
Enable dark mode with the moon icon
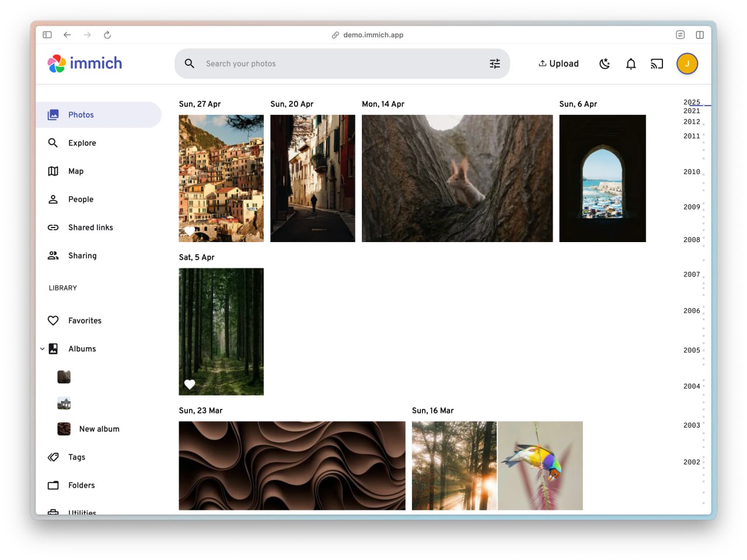point(605,64)
